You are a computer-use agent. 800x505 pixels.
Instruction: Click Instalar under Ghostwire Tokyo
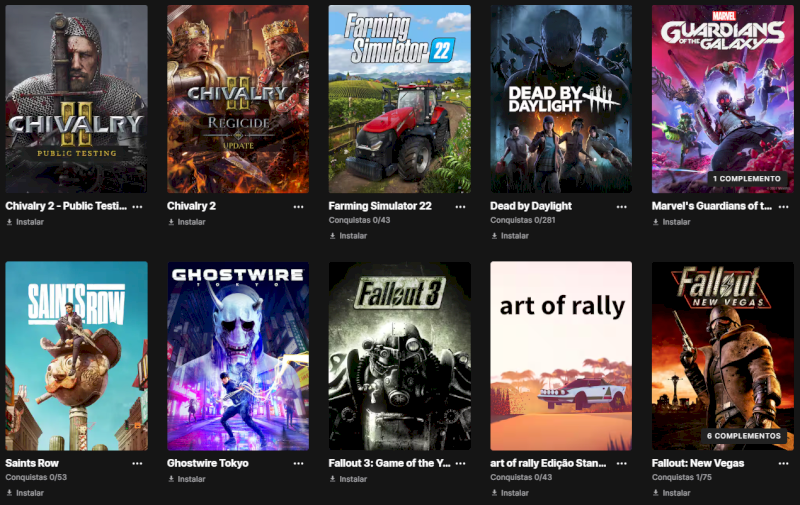point(187,479)
